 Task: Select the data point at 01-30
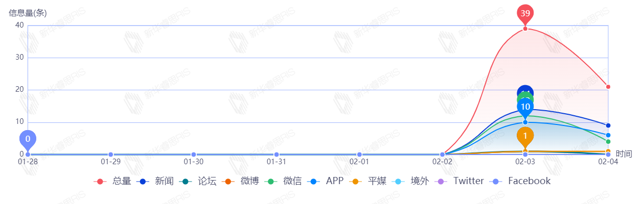194,155
